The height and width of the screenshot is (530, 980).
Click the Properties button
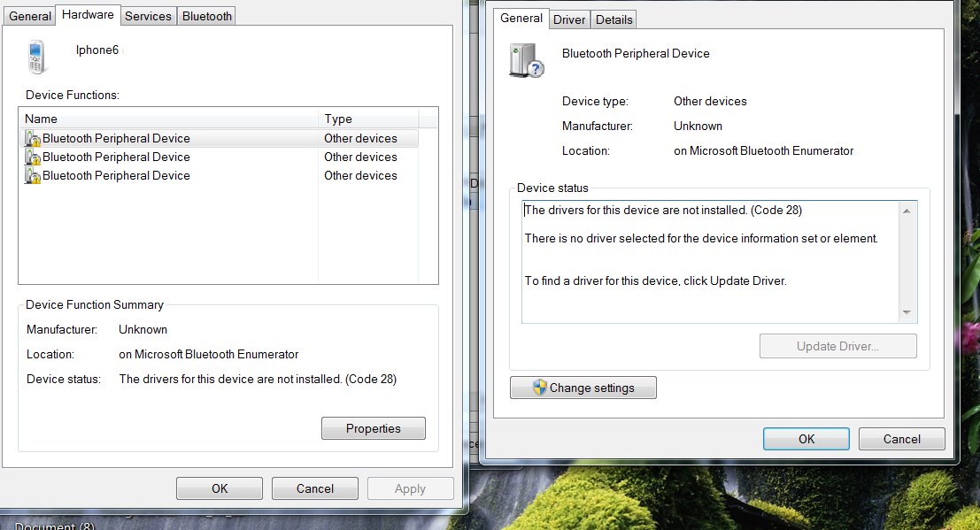click(373, 429)
